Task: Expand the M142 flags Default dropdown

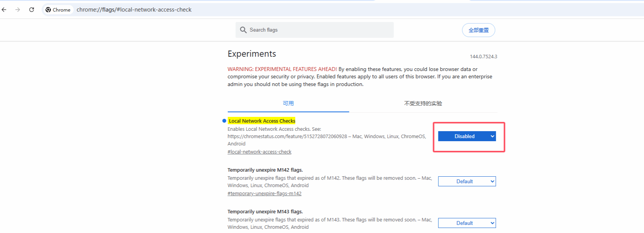Action: (467, 181)
